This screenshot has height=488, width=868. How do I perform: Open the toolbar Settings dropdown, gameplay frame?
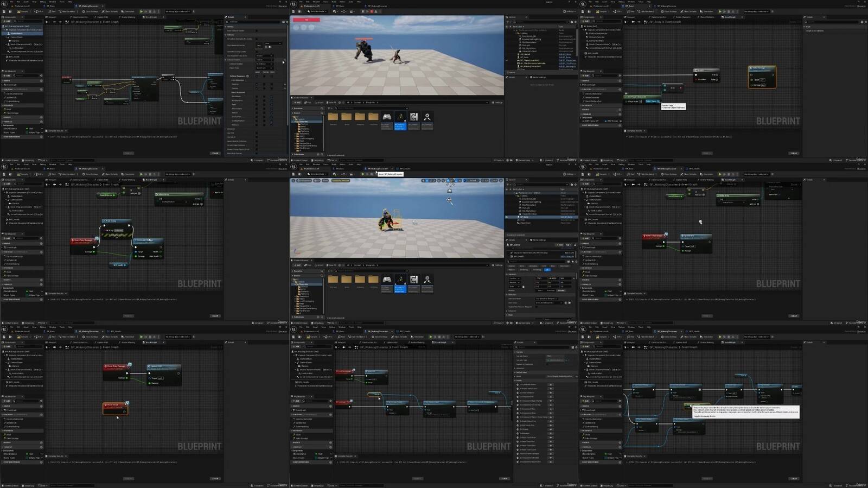[x=569, y=11]
